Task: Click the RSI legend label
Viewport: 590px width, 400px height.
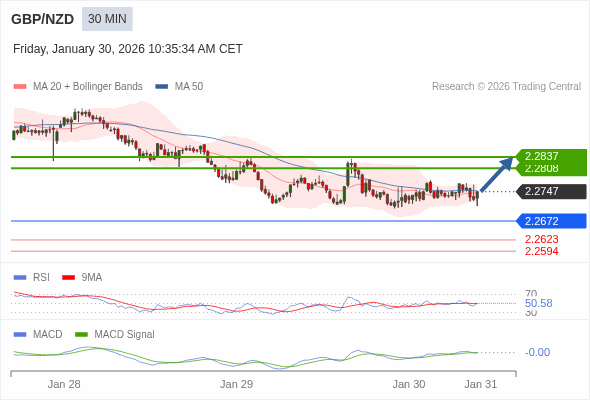Action: click(41, 277)
